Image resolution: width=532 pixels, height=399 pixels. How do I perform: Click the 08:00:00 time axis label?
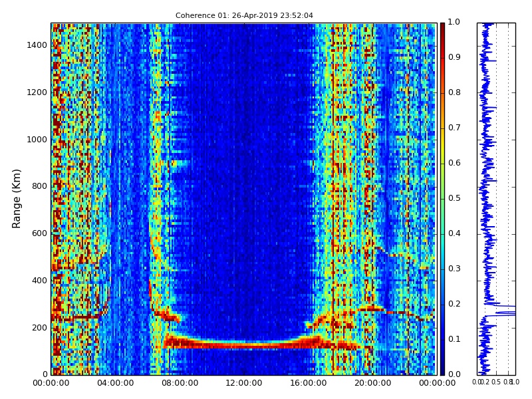[180, 383]
